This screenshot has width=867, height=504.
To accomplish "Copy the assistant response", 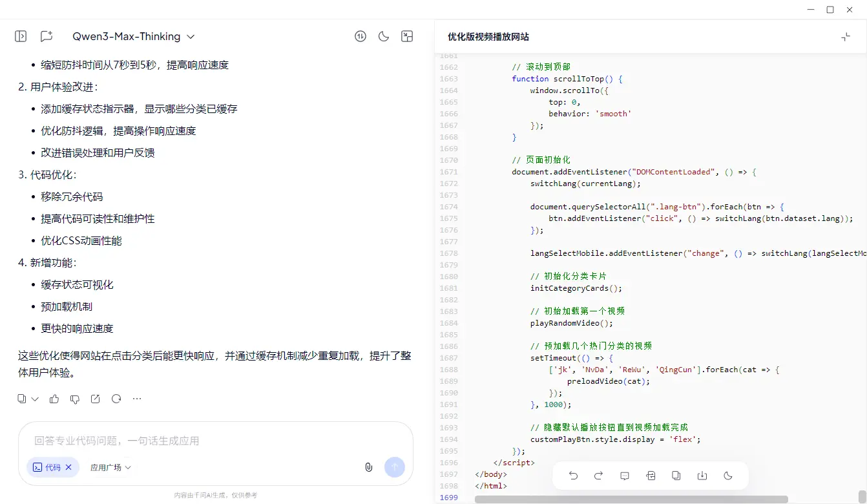I will (22, 399).
